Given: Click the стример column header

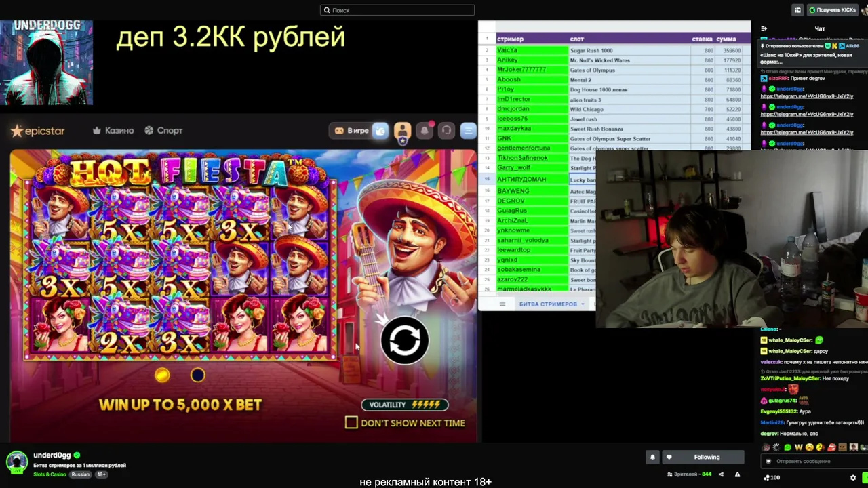Looking at the screenshot, I should point(510,39).
